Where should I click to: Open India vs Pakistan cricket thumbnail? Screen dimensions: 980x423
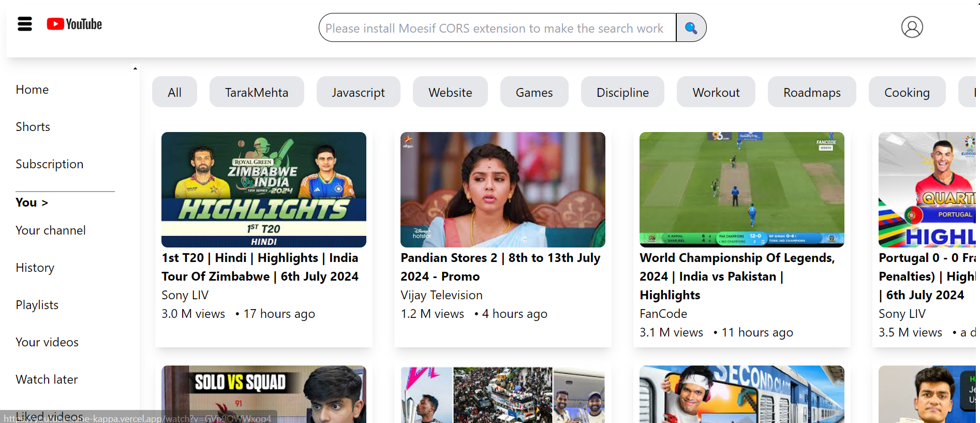click(742, 189)
